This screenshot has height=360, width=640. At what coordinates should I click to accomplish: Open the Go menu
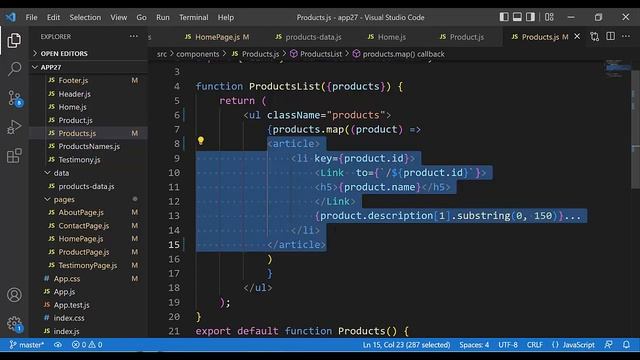click(x=141, y=18)
